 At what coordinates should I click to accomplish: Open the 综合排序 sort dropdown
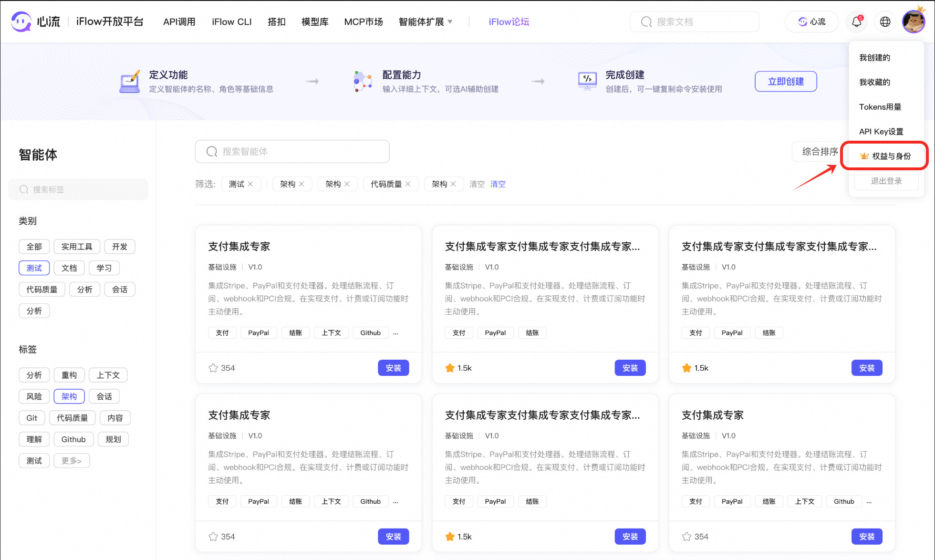click(819, 152)
